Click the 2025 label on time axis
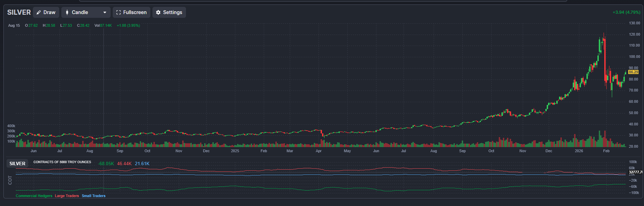This screenshot has width=644, height=206. pyautogui.click(x=235, y=151)
